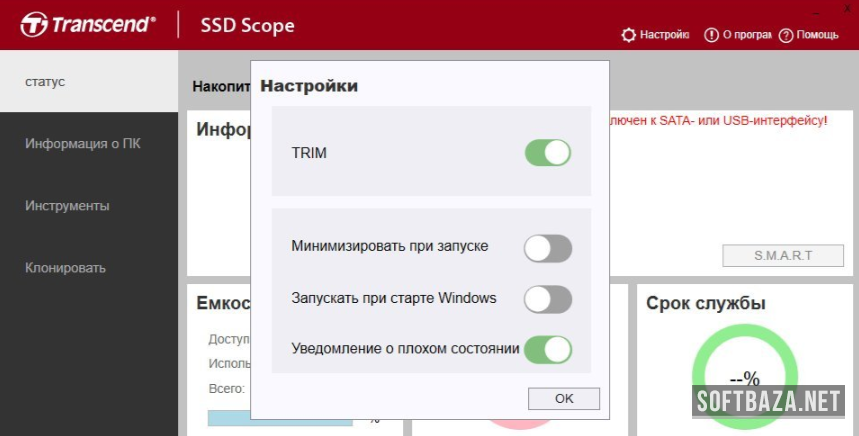This screenshot has width=859, height=436.
Task: Turn off the TRIM switch
Action: tap(547, 153)
